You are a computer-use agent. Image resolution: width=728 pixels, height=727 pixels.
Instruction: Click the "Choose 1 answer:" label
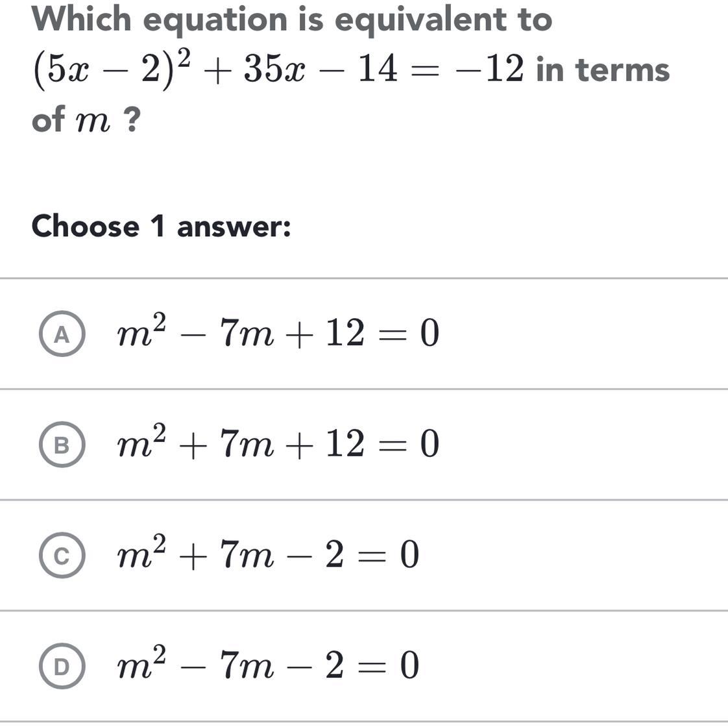pyautogui.click(x=161, y=227)
